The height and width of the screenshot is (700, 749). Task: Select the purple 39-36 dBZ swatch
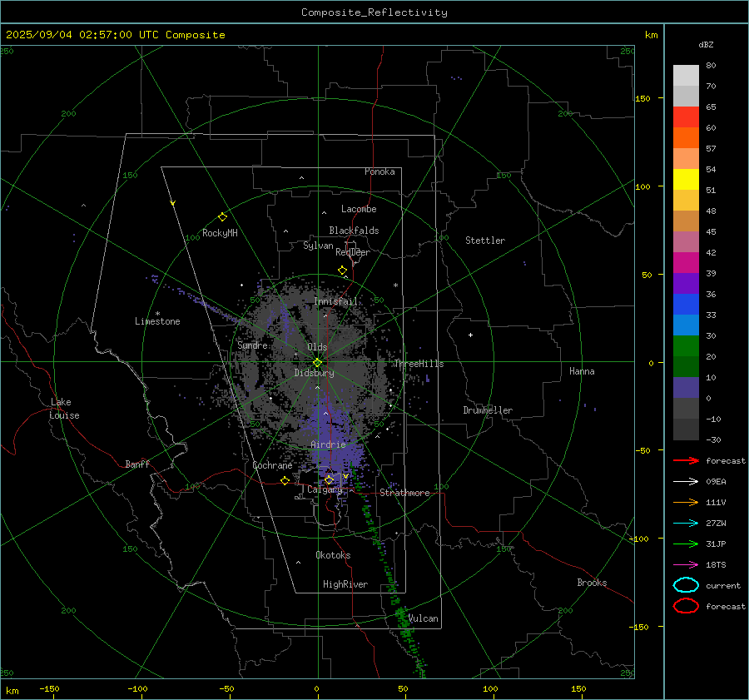tap(686, 284)
